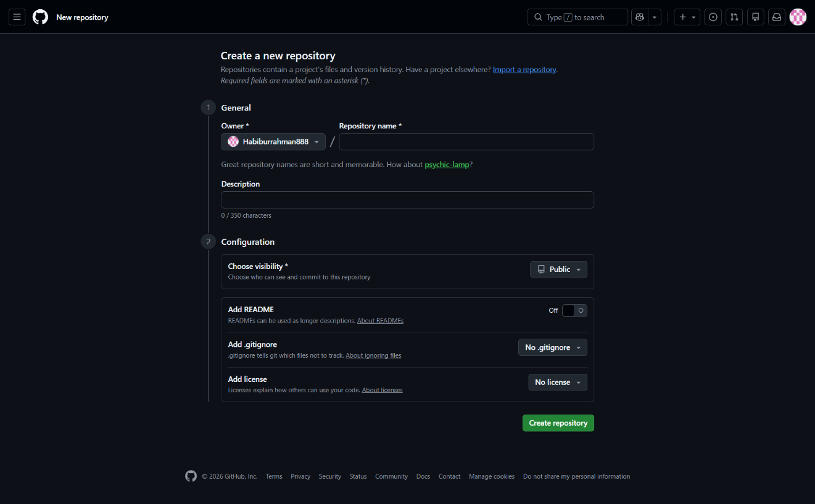This screenshot has width=815, height=504.
Task: Click the GitHub logo in header
Action: coord(40,17)
